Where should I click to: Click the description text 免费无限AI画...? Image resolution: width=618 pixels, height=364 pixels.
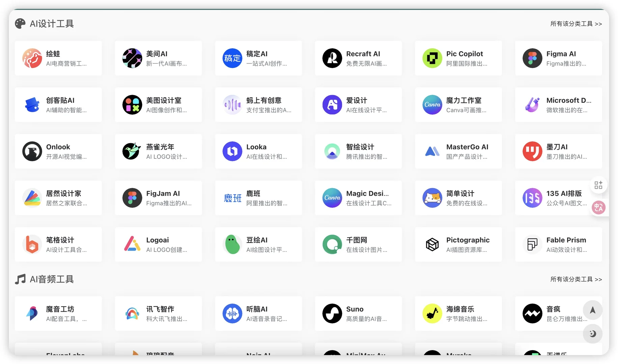366,64
